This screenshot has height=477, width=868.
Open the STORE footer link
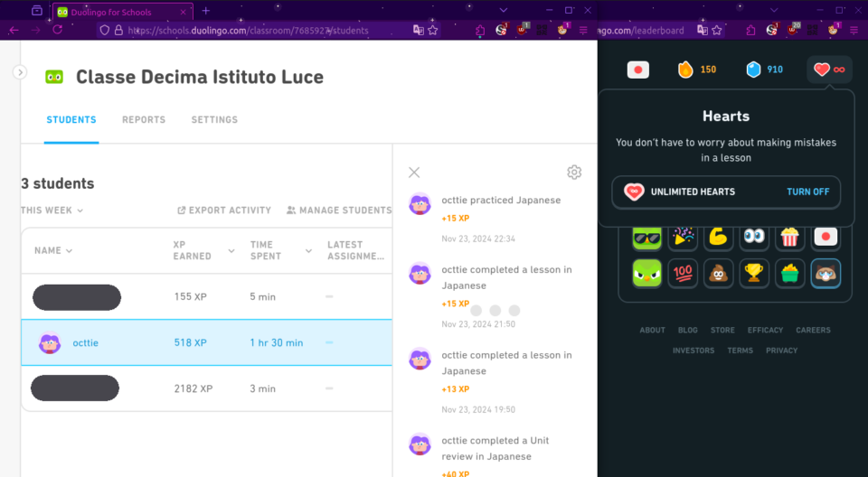pos(722,330)
